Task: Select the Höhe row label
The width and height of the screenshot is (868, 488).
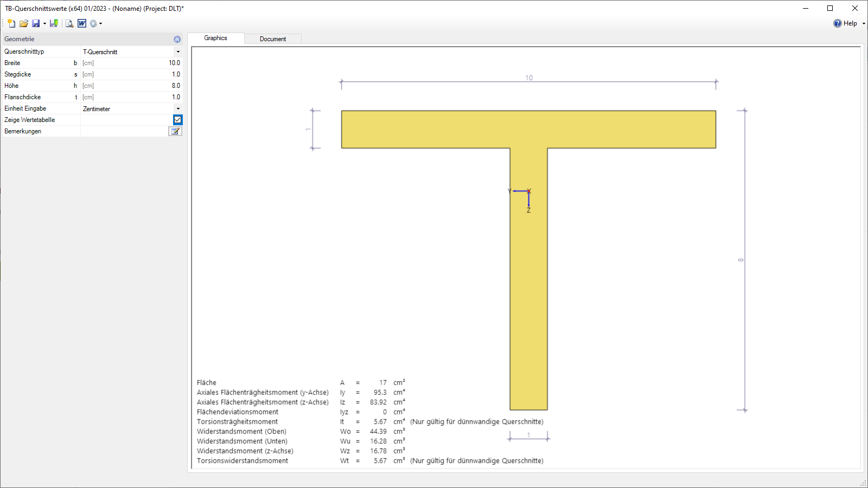Action: coord(11,86)
